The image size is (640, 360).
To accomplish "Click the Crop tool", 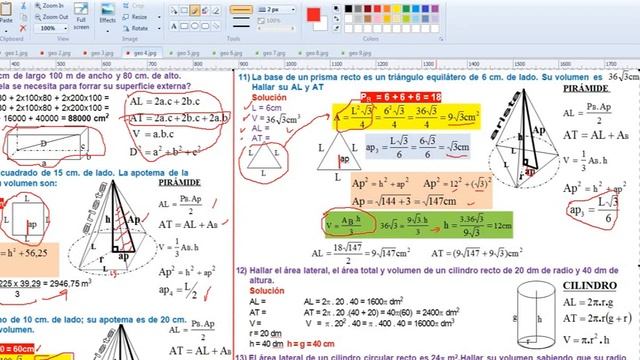I will [133, 6].
